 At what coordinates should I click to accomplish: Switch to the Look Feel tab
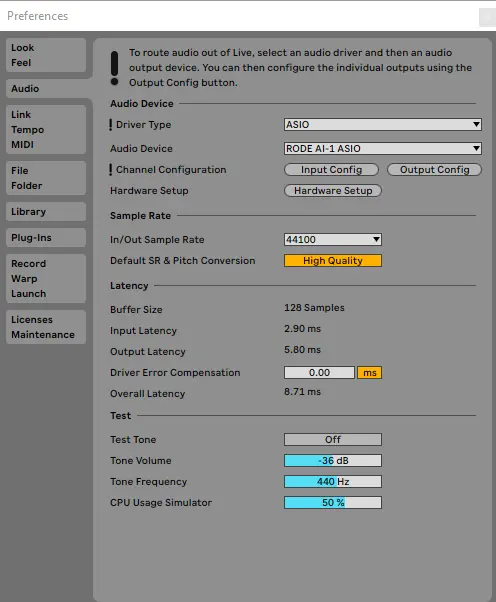46,55
